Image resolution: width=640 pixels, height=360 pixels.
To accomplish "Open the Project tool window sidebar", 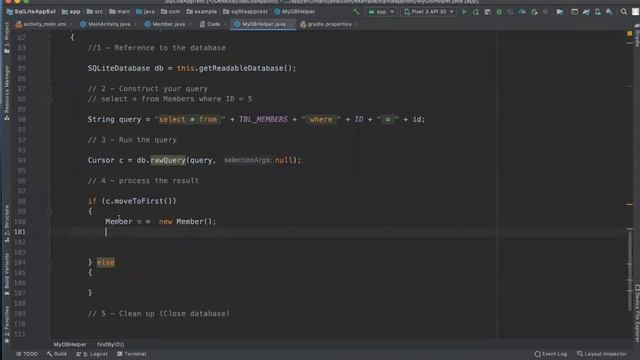I will [7, 38].
